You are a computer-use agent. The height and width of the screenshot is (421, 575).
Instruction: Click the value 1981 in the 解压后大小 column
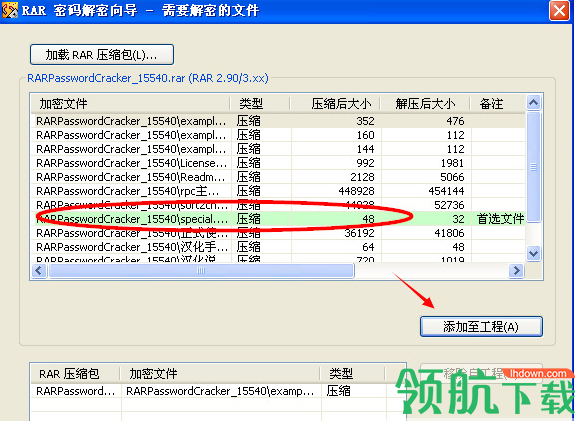[x=452, y=163]
